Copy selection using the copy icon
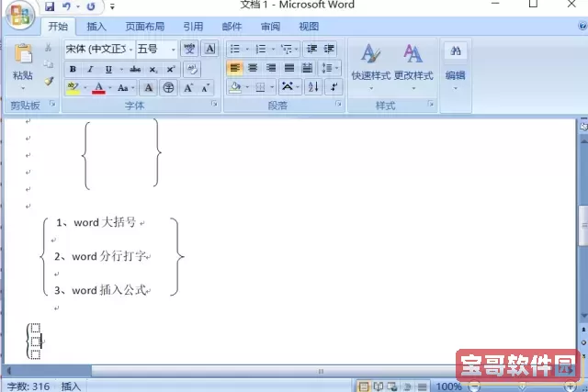 49,64
